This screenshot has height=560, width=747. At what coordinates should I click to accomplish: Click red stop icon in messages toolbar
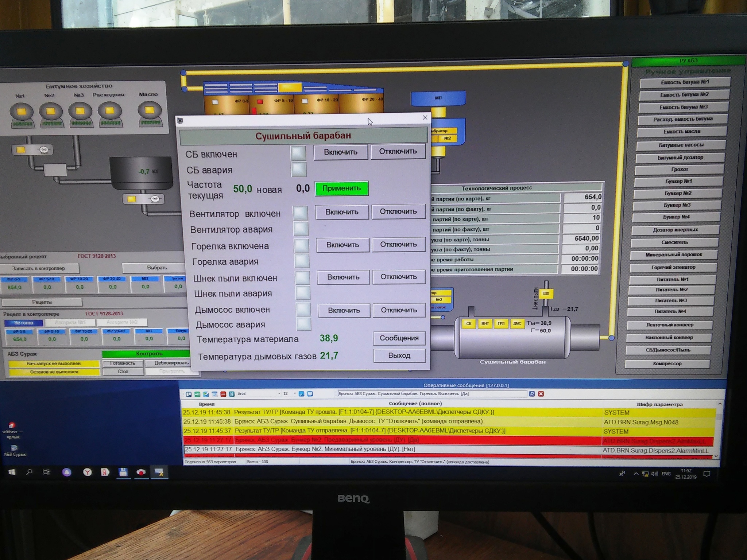[x=223, y=394]
